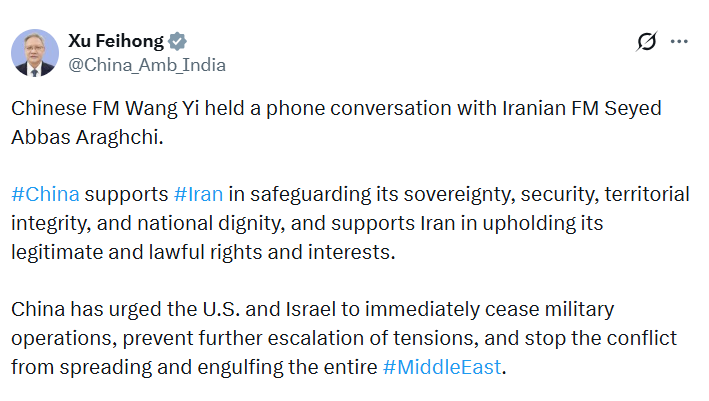The image size is (709, 401).
Task: Click the text "Abbas Araghchi."
Action: (x=87, y=136)
